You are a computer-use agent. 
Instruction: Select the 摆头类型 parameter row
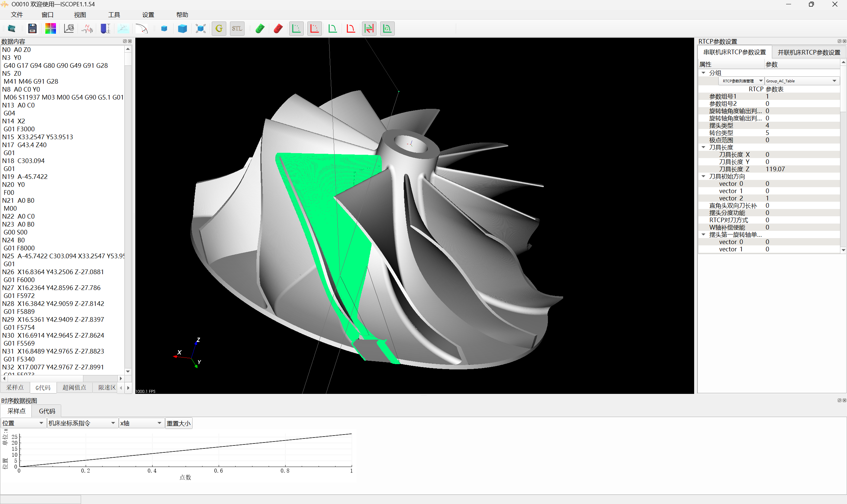(769, 125)
